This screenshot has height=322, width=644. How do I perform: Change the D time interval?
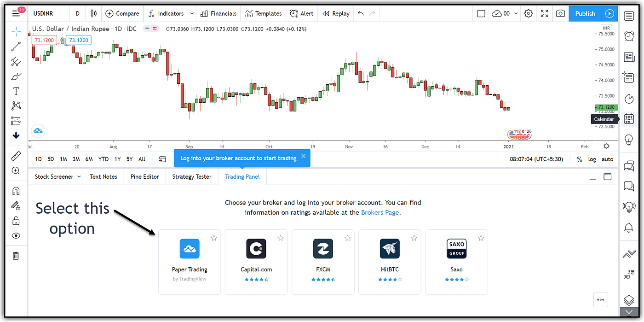pyautogui.click(x=77, y=13)
